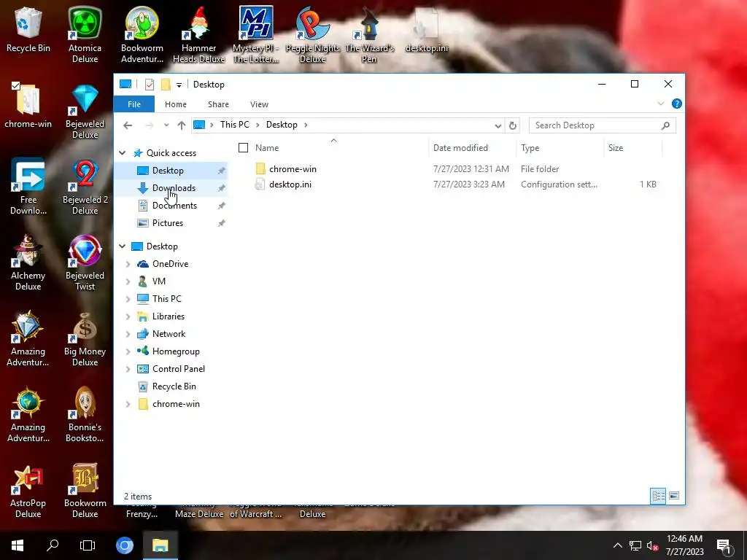Viewport: 747px width, 560px height.
Task: Sort by the Size column header
Action: [616, 147]
